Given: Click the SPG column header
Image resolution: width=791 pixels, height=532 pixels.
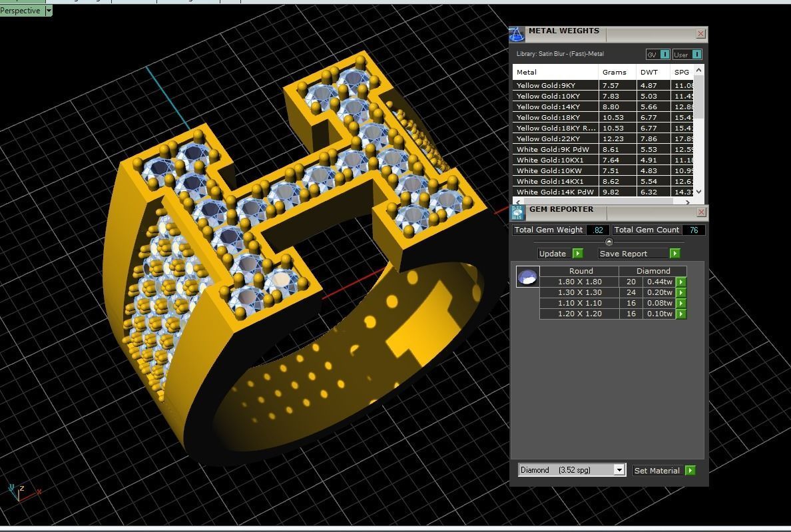Looking at the screenshot, I should (x=682, y=72).
